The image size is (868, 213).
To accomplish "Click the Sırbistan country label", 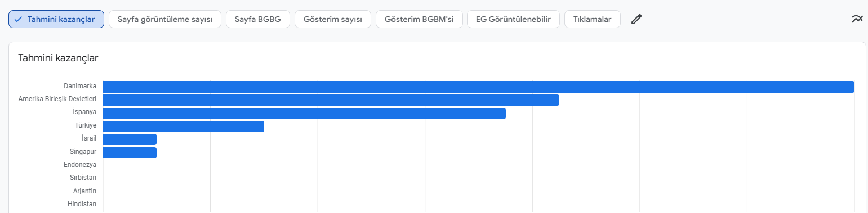I will point(83,178).
